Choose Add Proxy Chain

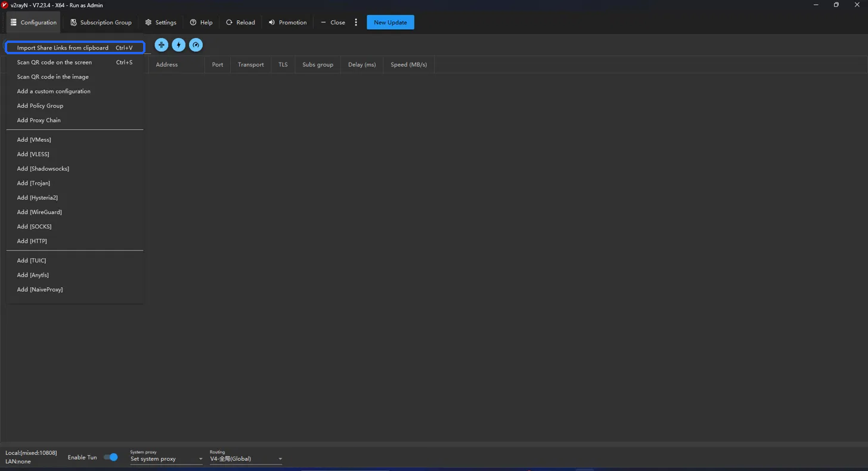tap(75, 120)
